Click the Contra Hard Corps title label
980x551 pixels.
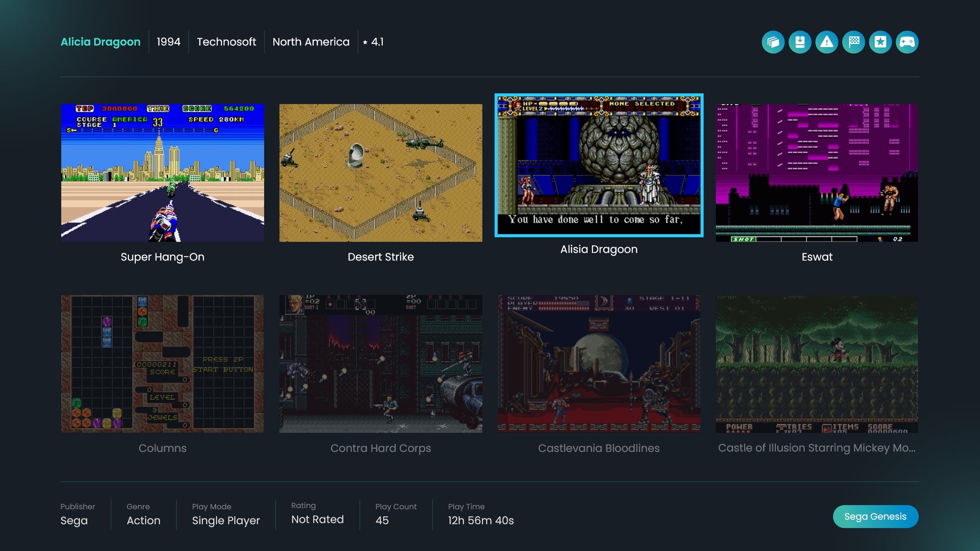point(381,448)
